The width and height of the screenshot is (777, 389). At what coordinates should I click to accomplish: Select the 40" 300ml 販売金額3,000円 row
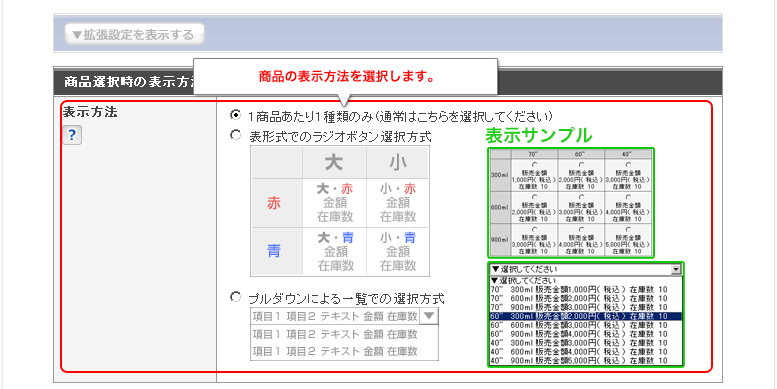pyautogui.click(x=586, y=343)
